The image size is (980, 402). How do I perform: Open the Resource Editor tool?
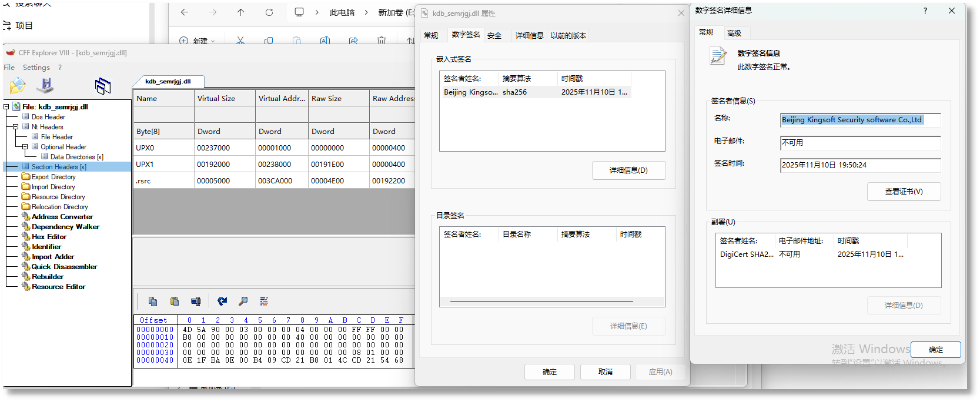[58, 287]
